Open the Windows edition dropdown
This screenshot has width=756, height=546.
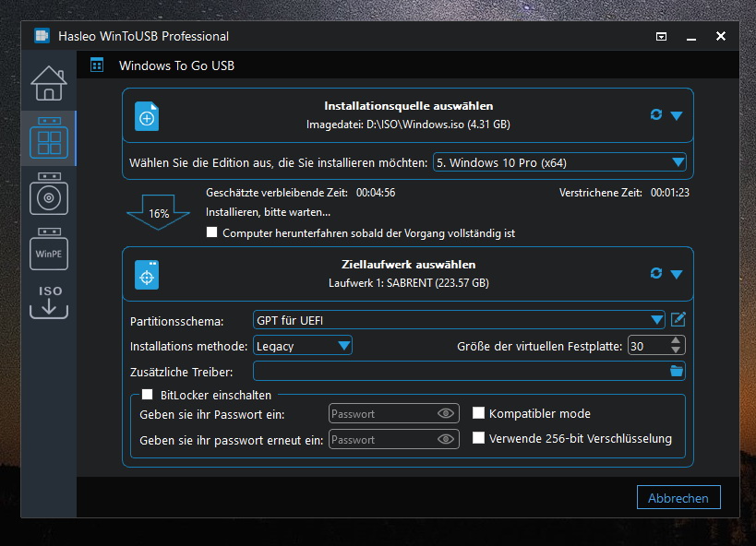pos(559,162)
